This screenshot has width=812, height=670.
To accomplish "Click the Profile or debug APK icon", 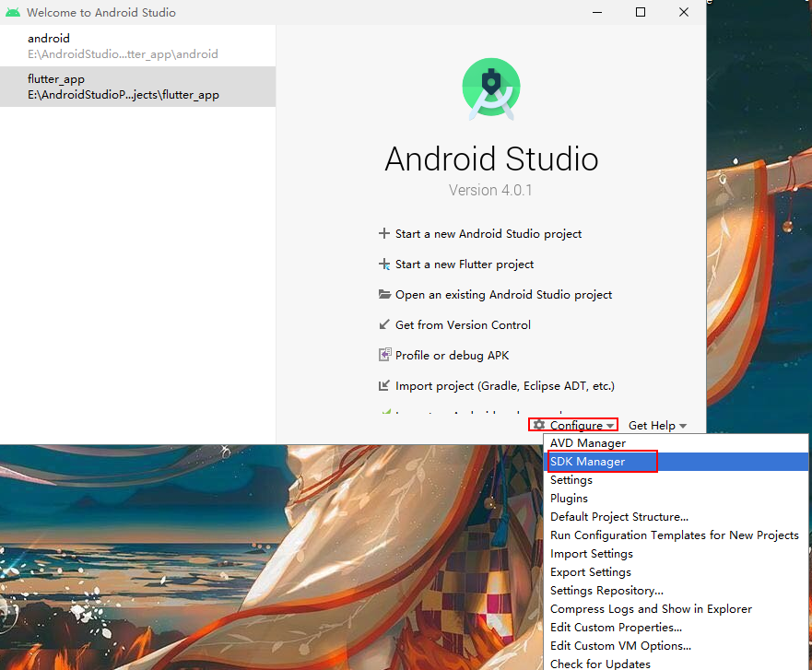I will click(x=384, y=355).
